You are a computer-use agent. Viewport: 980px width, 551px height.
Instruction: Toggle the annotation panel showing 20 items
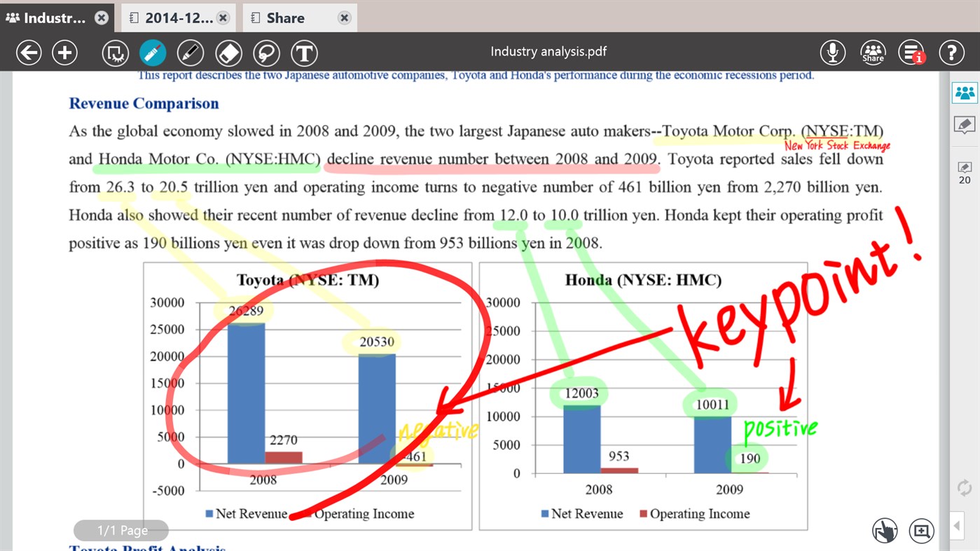tap(964, 172)
